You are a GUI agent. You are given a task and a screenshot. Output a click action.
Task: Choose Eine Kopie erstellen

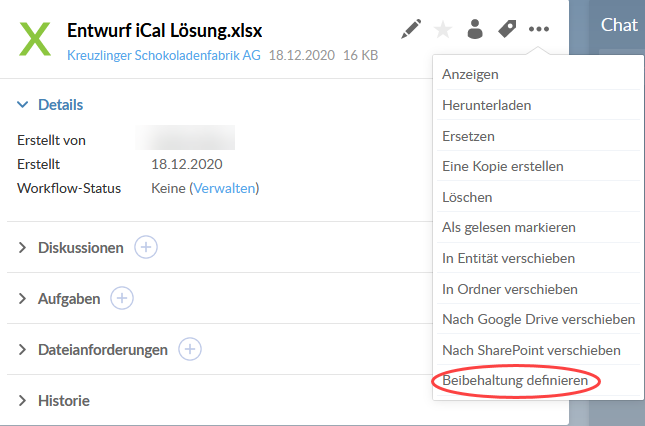pos(538,166)
